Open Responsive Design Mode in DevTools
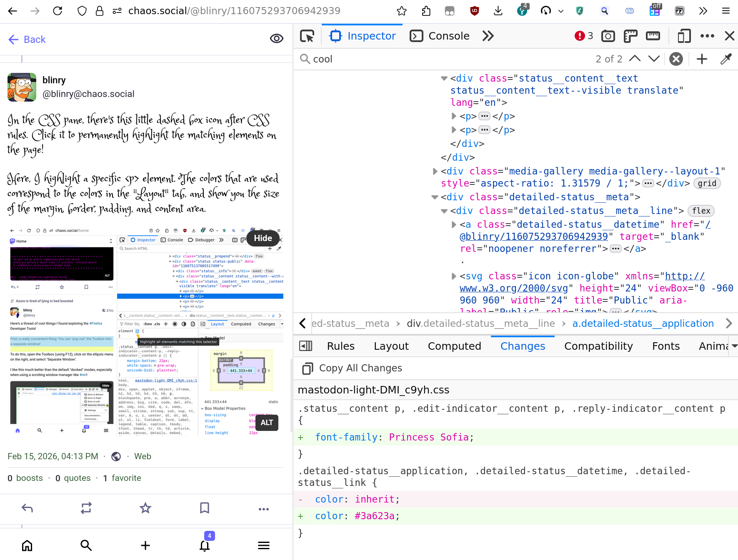Screen dimensions: 738x560 click(x=684, y=36)
